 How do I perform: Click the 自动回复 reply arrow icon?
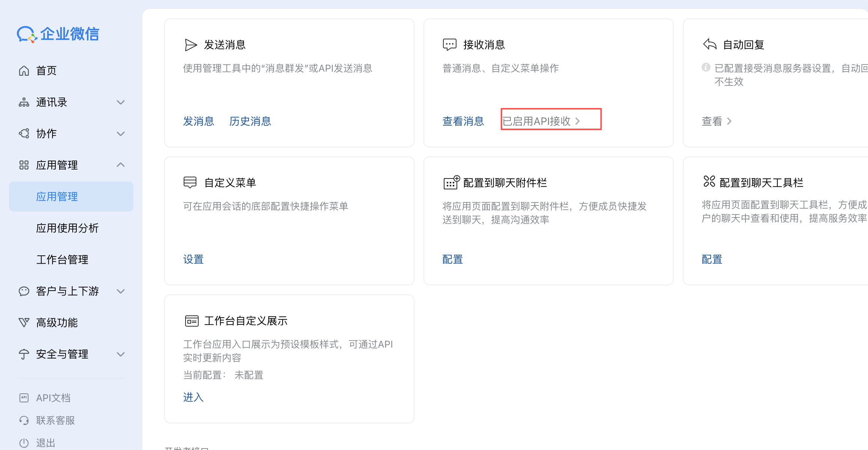pyautogui.click(x=709, y=44)
